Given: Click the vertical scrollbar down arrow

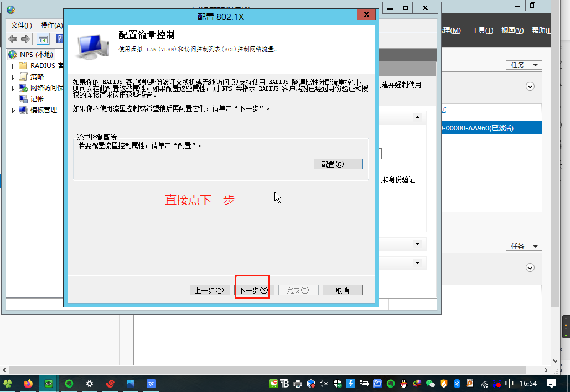Looking at the screenshot, I should (x=556, y=360).
